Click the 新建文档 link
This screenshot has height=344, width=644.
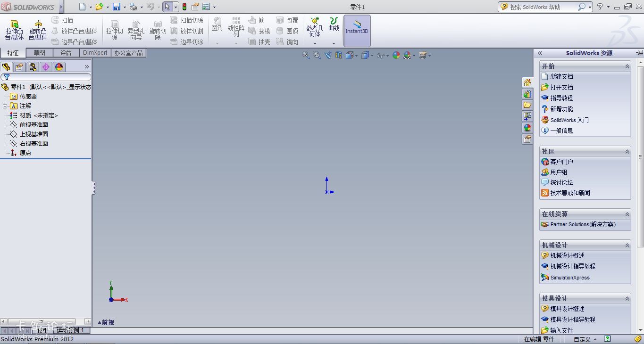pyautogui.click(x=561, y=76)
